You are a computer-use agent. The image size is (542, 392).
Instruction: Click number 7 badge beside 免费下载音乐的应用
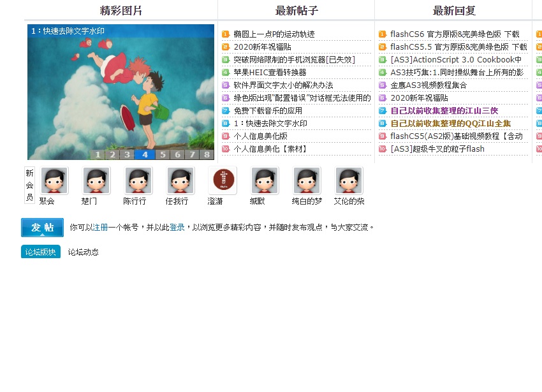[225, 111]
